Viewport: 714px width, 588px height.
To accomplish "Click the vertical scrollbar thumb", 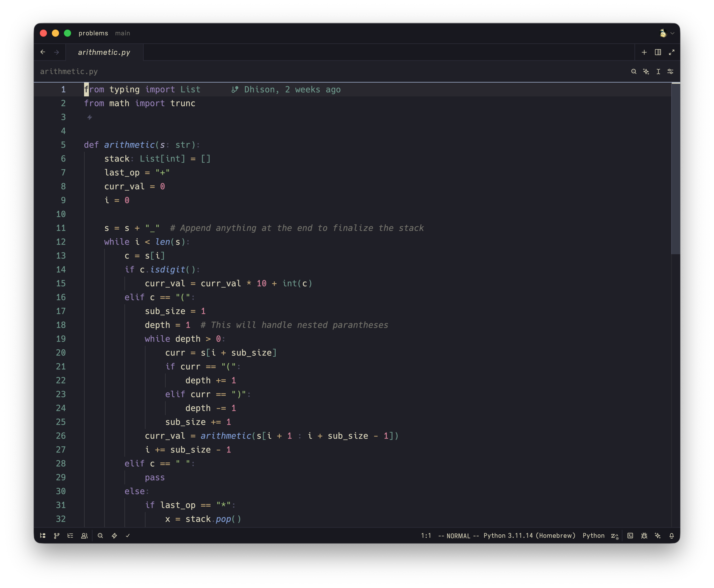I will [x=675, y=168].
